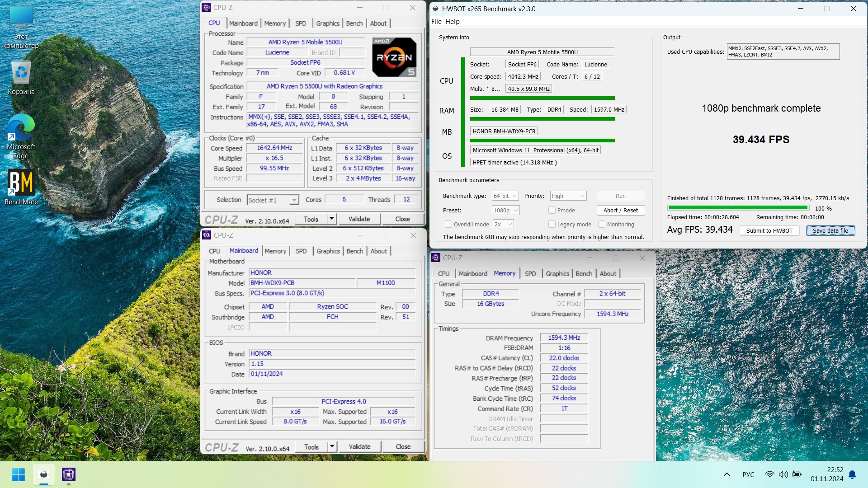Screen dimensions: 868x488
Task: Toggle the Legacy mode checkbox
Action: click(552, 224)
